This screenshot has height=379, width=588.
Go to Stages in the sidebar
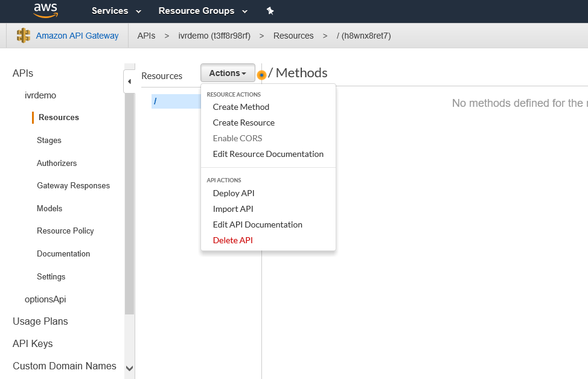49,140
